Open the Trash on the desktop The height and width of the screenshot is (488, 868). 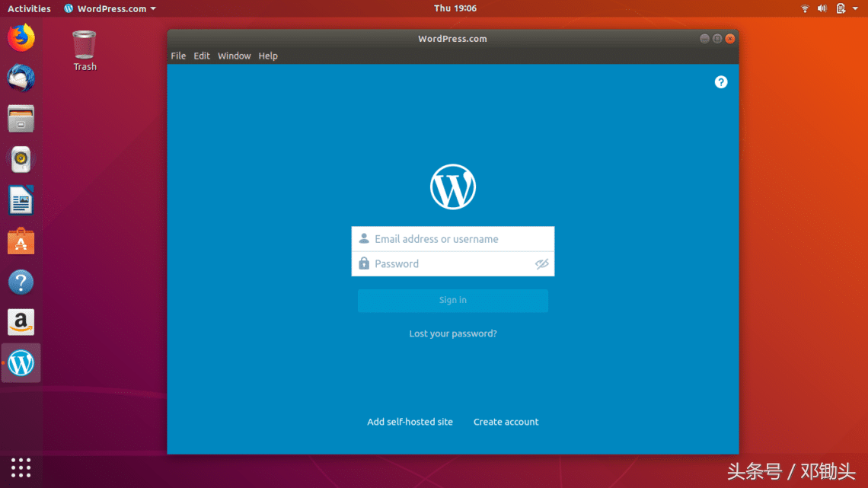[85, 51]
